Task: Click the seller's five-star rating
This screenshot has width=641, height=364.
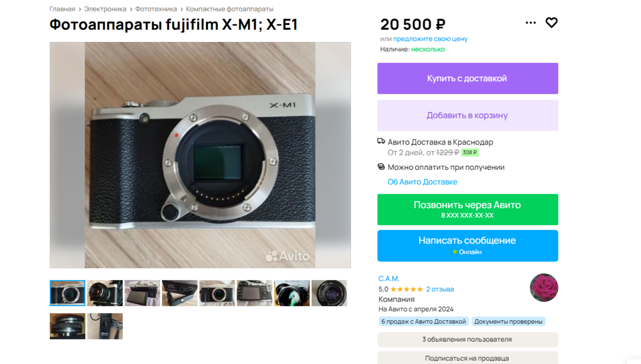Action: [x=406, y=289]
